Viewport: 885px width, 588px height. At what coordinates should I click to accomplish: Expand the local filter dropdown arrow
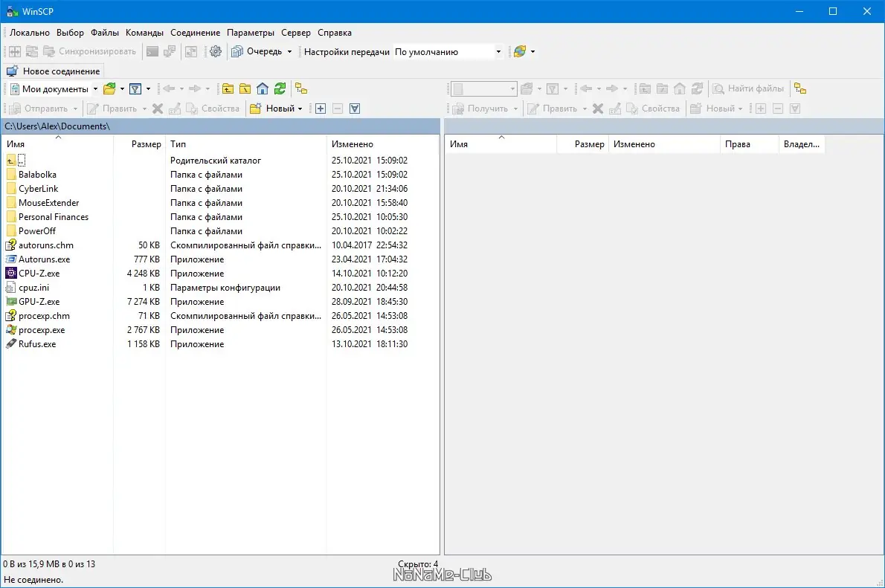(149, 88)
